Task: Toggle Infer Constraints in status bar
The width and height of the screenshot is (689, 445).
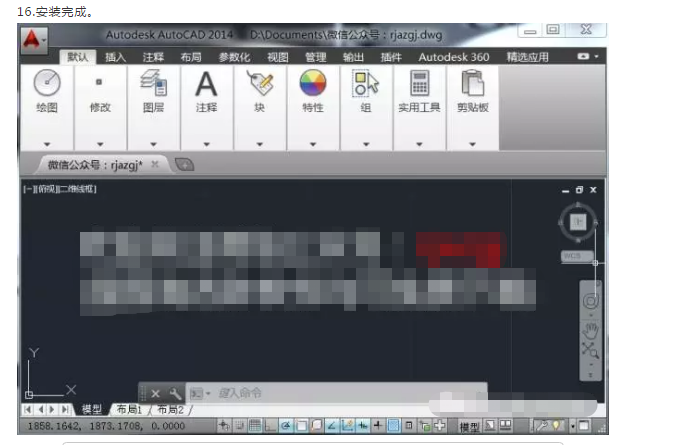Action: 223,425
